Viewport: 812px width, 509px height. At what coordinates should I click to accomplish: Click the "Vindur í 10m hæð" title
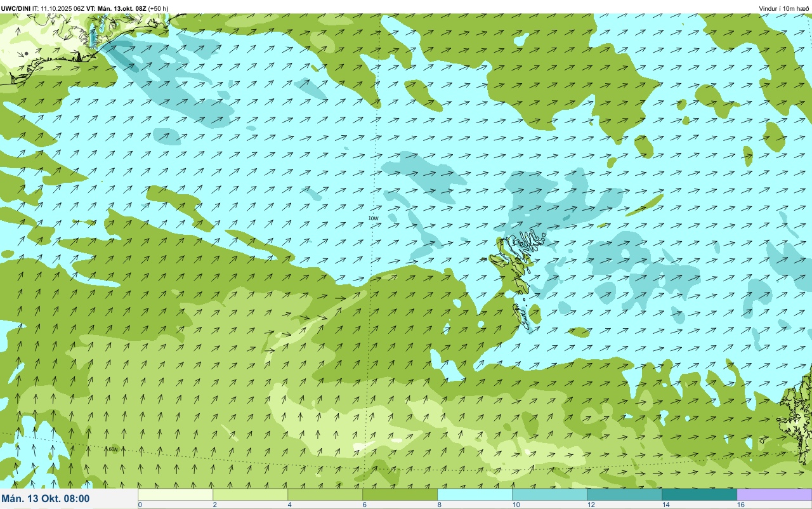[784, 8]
